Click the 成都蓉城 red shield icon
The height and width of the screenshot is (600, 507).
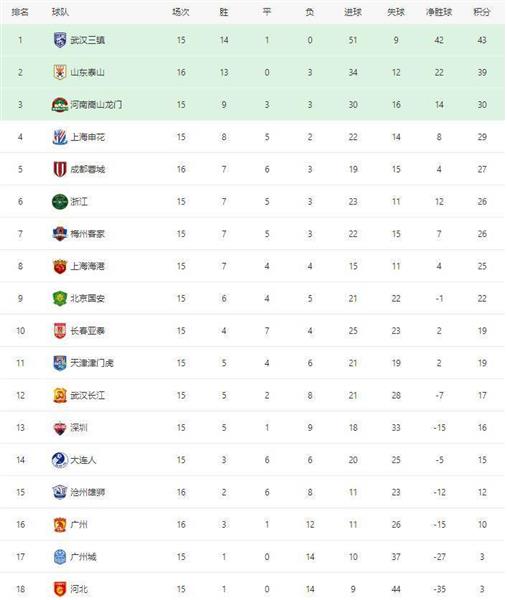60,169
